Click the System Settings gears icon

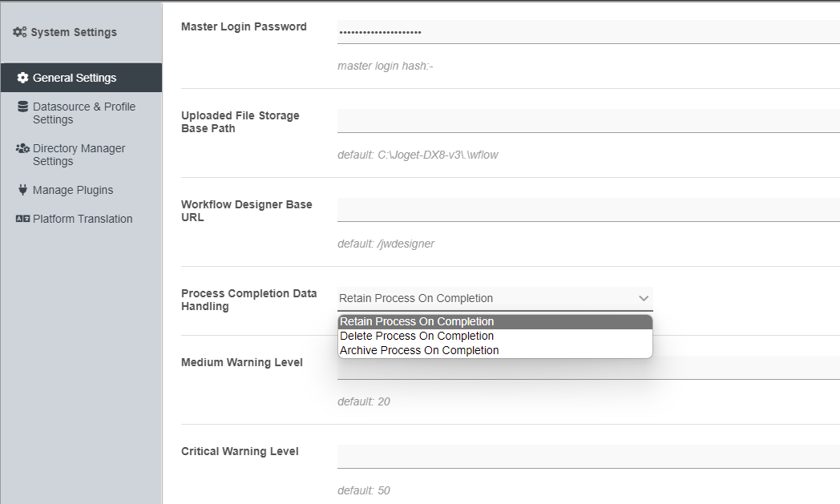point(20,32)
